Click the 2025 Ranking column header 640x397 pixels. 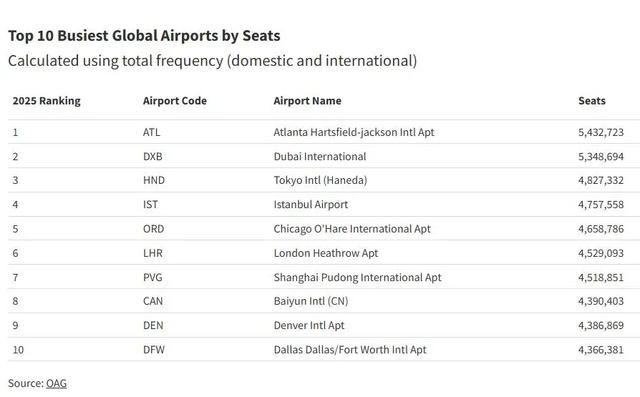tap(47, 101)
